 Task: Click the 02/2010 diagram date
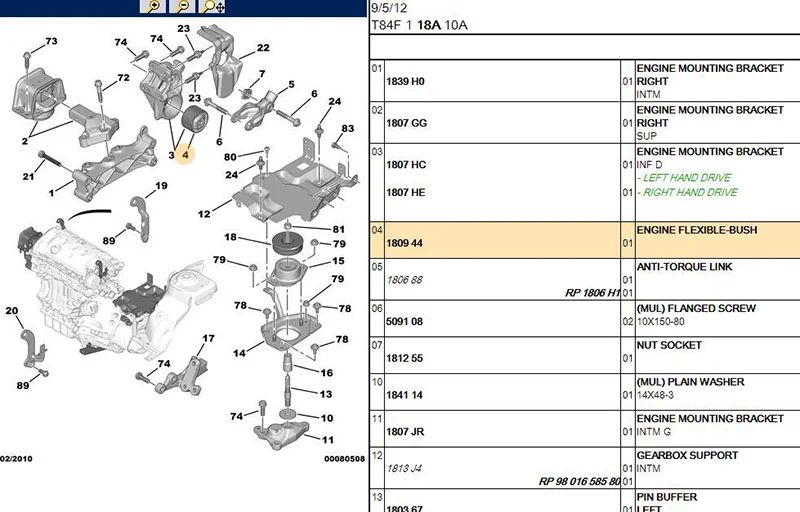tap(16, 459)
